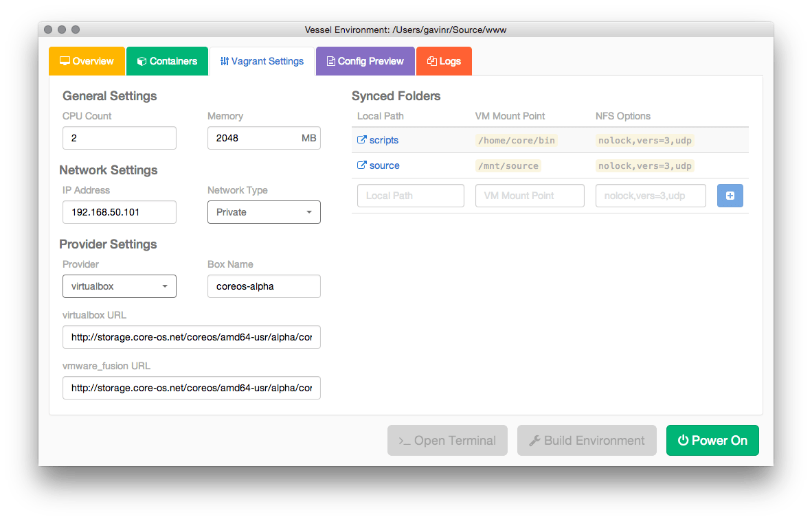Open the scripts local folder link
The width and height of the screenshot is (812, 521).
click(384, 140)
